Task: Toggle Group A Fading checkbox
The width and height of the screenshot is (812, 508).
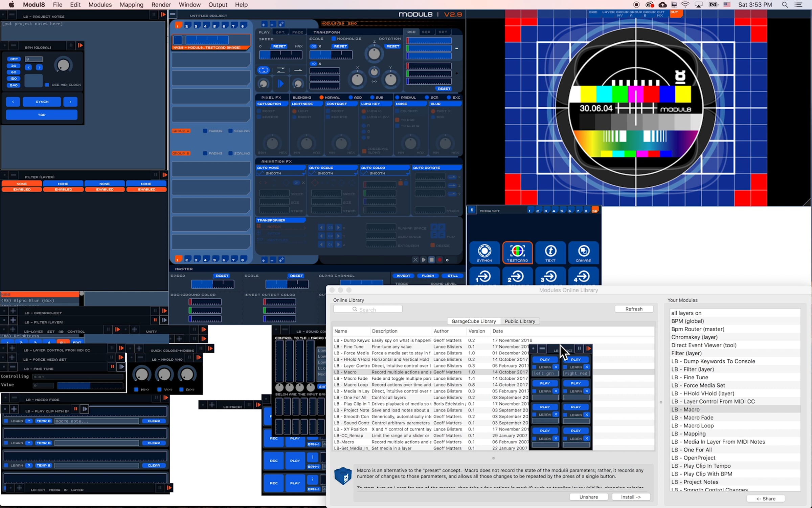Action: click(205, 131)
